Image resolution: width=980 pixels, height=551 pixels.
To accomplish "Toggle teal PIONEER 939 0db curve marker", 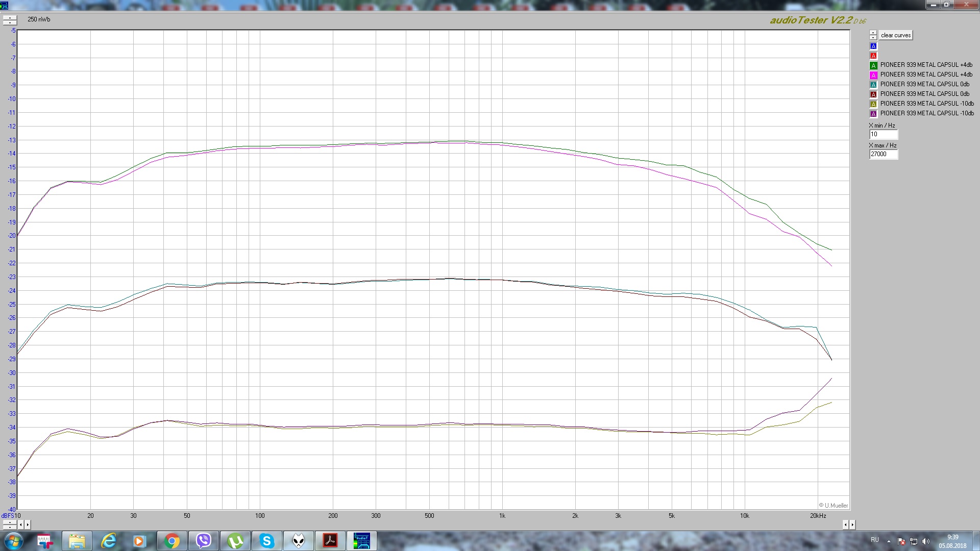I will (x=873, y=85).
